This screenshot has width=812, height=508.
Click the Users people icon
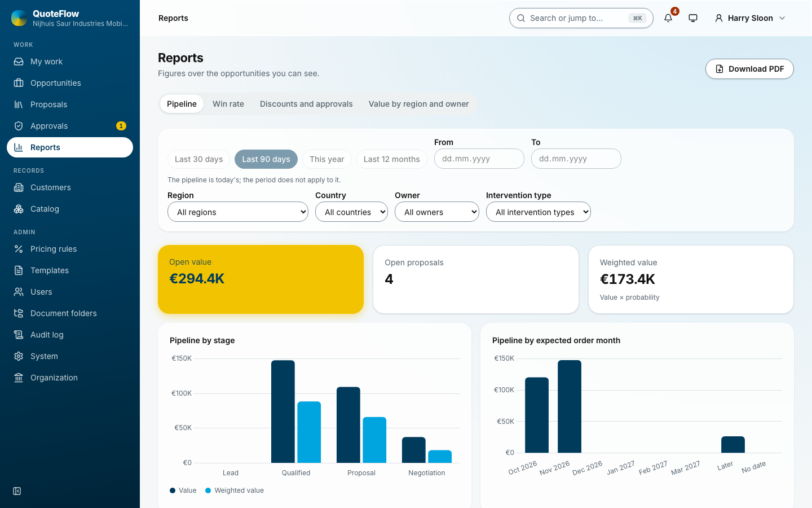(19, 292)
